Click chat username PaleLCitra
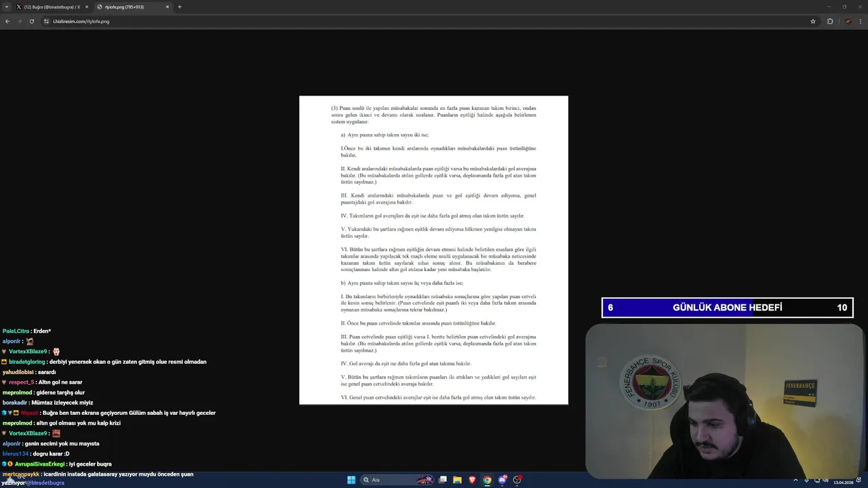Viewport: 868px width, 488px height. tap(16, 331)
